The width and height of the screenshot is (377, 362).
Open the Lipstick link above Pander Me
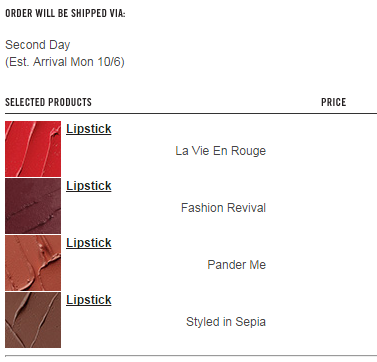(89, 243)
